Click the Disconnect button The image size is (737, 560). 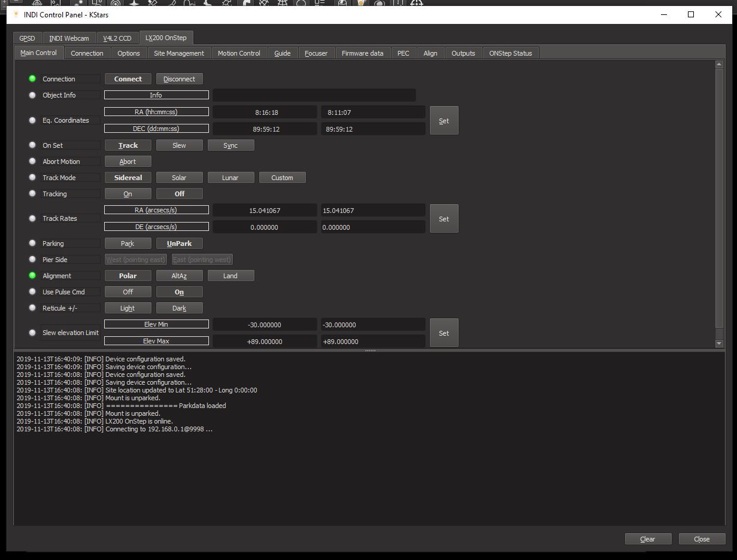[x=179, y=79]
